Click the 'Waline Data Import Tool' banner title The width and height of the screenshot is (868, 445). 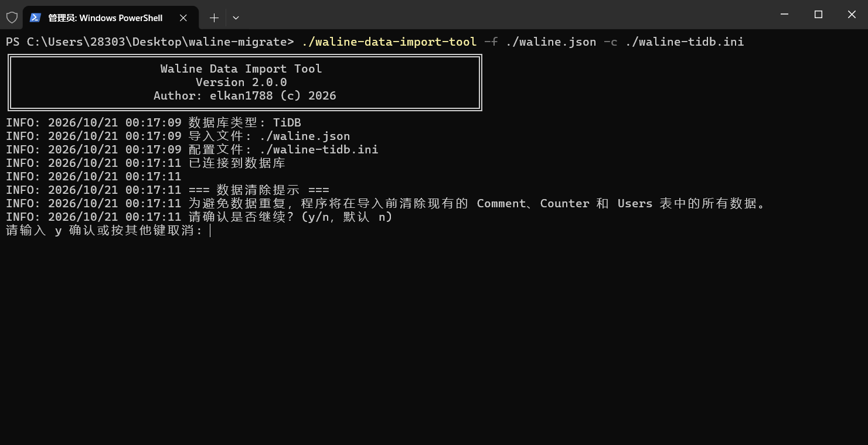coord(241,69)
